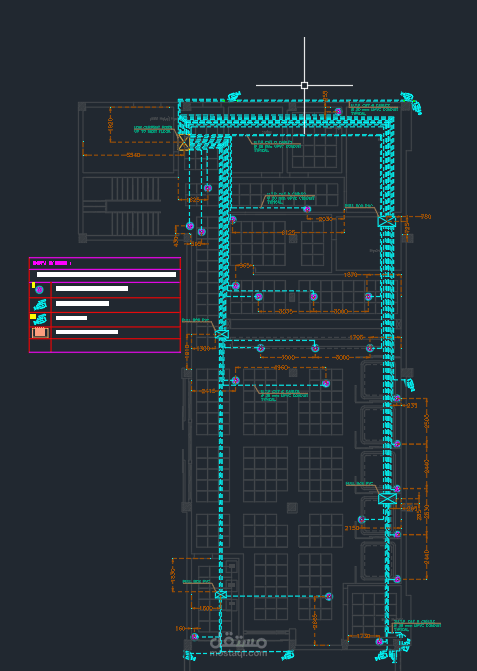The height and width of the screenshot is (671, 477).
Task: Click the 2030 dimension text
Action: pos(326,219)
